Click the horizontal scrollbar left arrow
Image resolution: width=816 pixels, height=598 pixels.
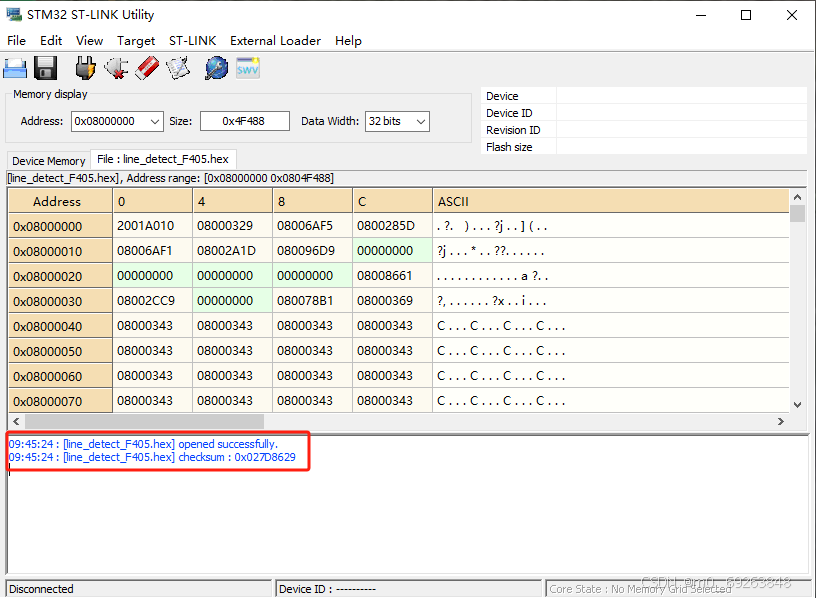coord(16,421)
